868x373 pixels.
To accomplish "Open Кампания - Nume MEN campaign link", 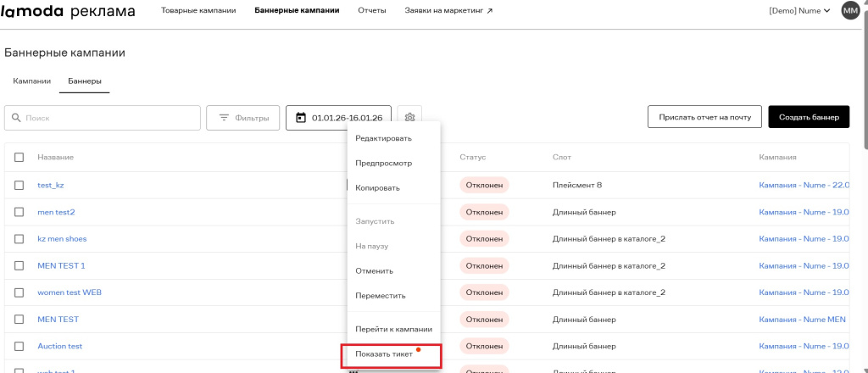I will click(802, 320).
